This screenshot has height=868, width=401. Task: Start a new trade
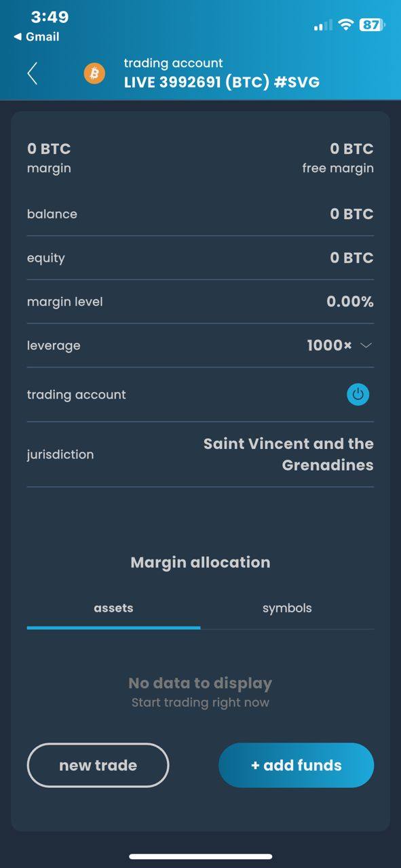pyautogui.click(x=98, y=766)
